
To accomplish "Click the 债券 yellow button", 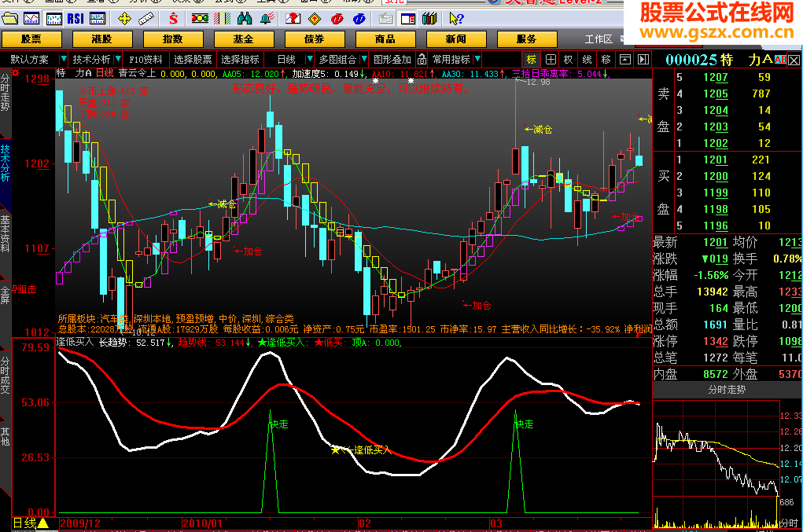I will click(314, 39).
